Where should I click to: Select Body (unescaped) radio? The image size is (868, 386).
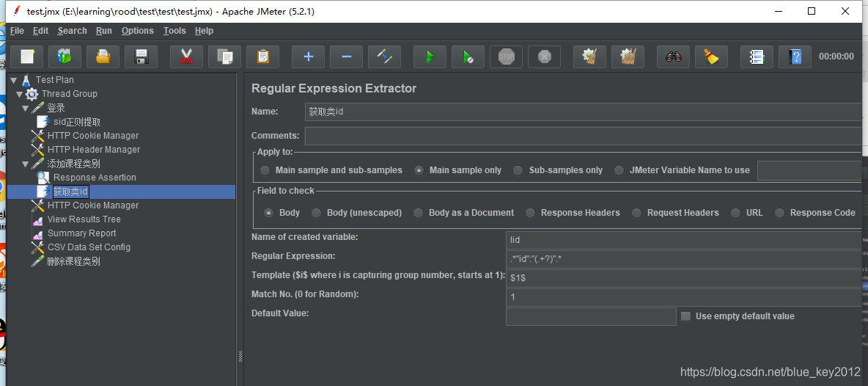pos(316,213)
